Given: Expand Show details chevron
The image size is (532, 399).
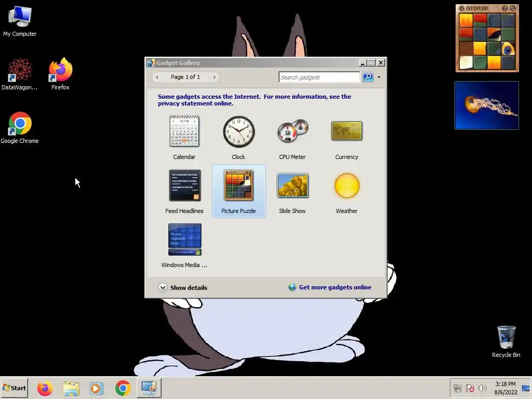Looking at the screenshot, I should tap(163, 287).
